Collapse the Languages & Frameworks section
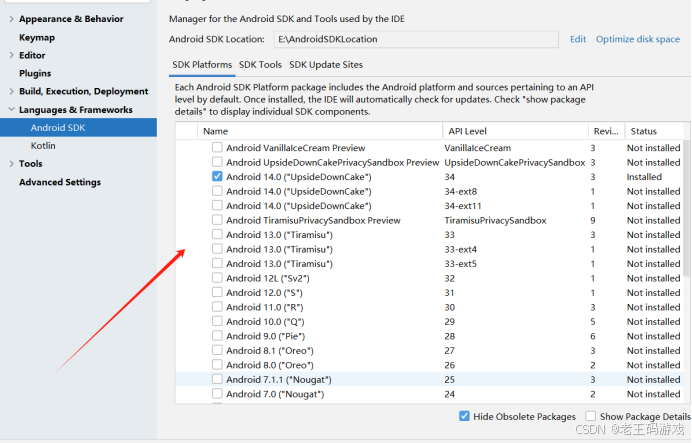This screenshot has height=443, width=692. click(11, 109)
